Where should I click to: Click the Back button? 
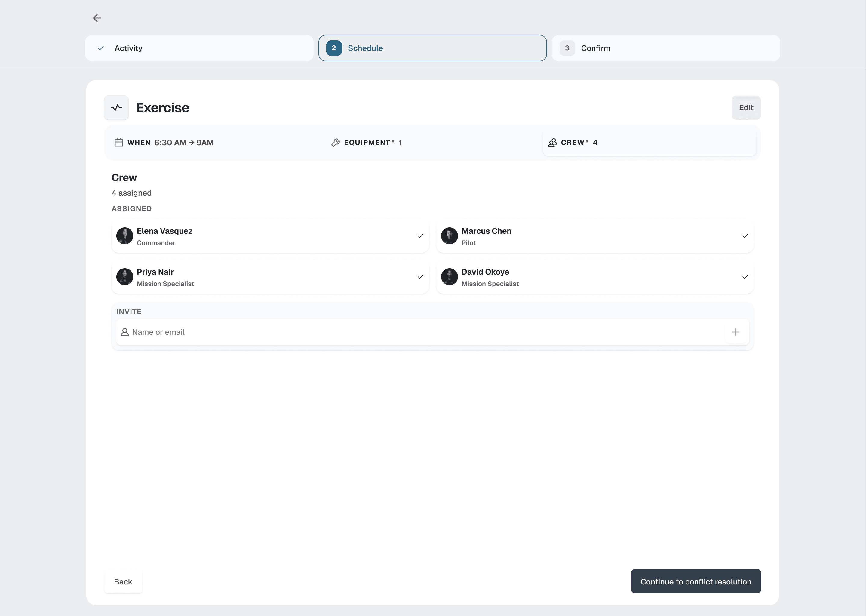point(123,581)
